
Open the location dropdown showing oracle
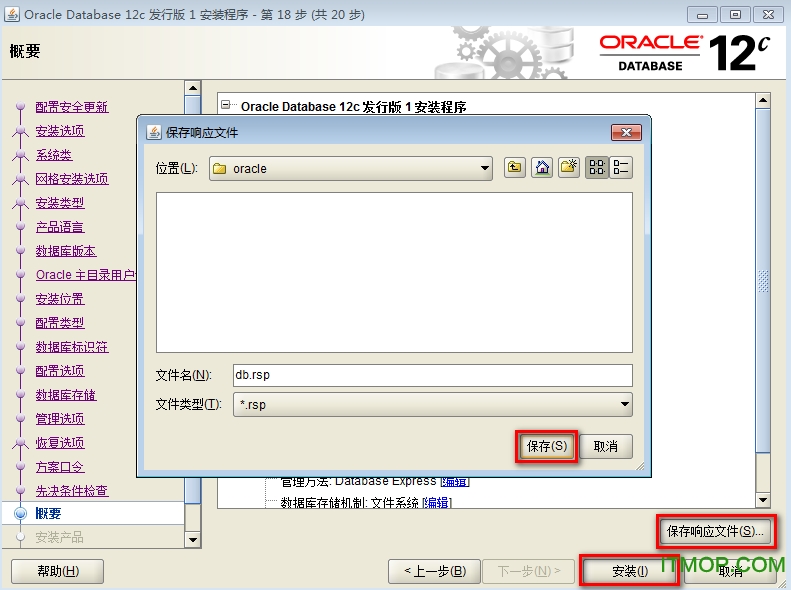(x=351, y=168)
